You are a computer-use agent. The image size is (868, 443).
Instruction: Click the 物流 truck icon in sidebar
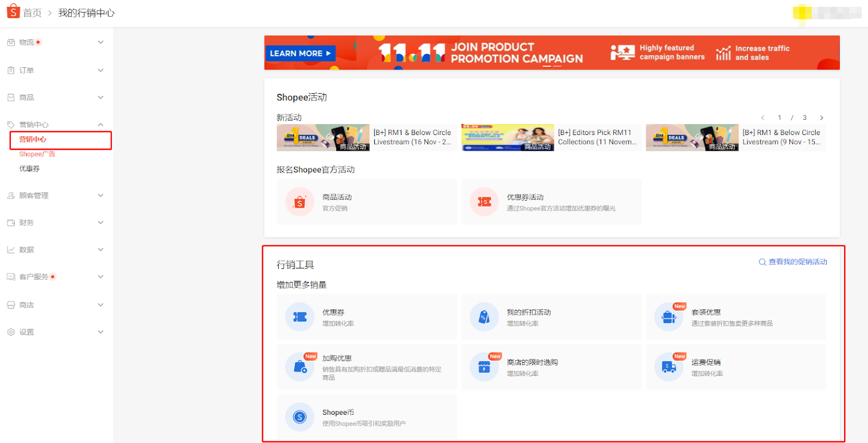tap(11, 42)
